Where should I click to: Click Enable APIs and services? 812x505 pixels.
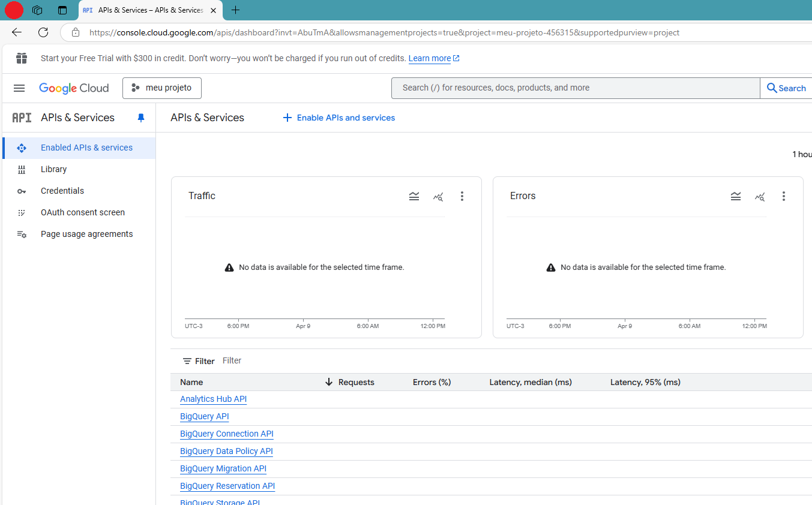click(x=339, y=118)
